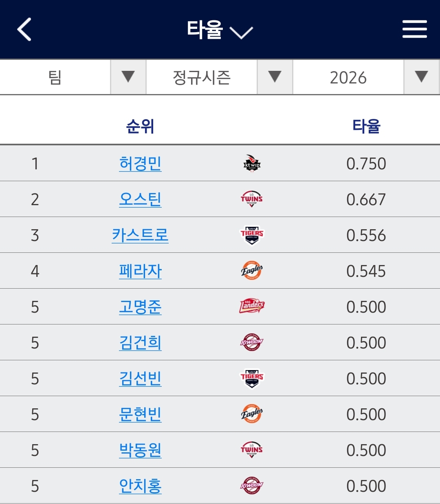Screen dimensions: 440x504
Task: Click the LG Twins logo beside 오스틴
Action: [x=252, y=199]
